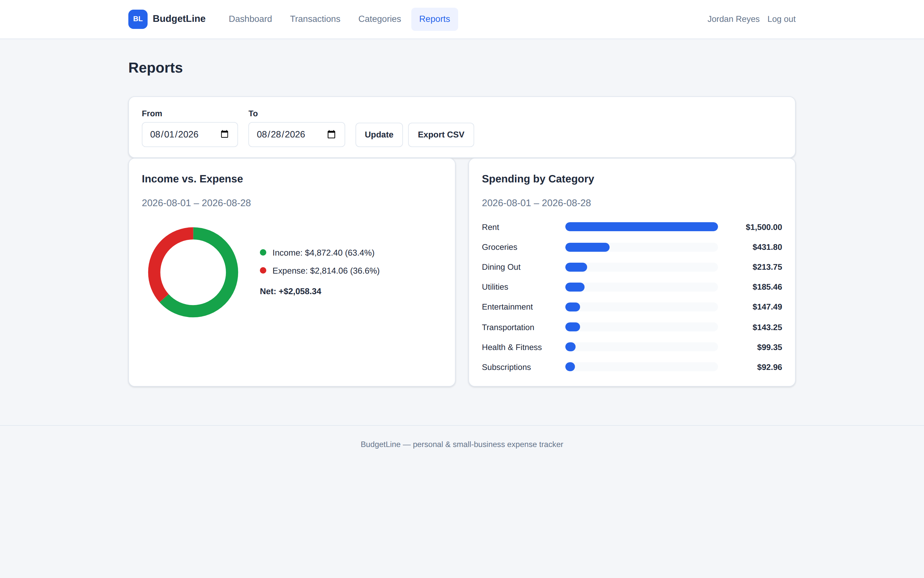This screenshot has height=578, width=924.
Task: Click Log out
Action: pyautogui.click(x=781, y=19)
